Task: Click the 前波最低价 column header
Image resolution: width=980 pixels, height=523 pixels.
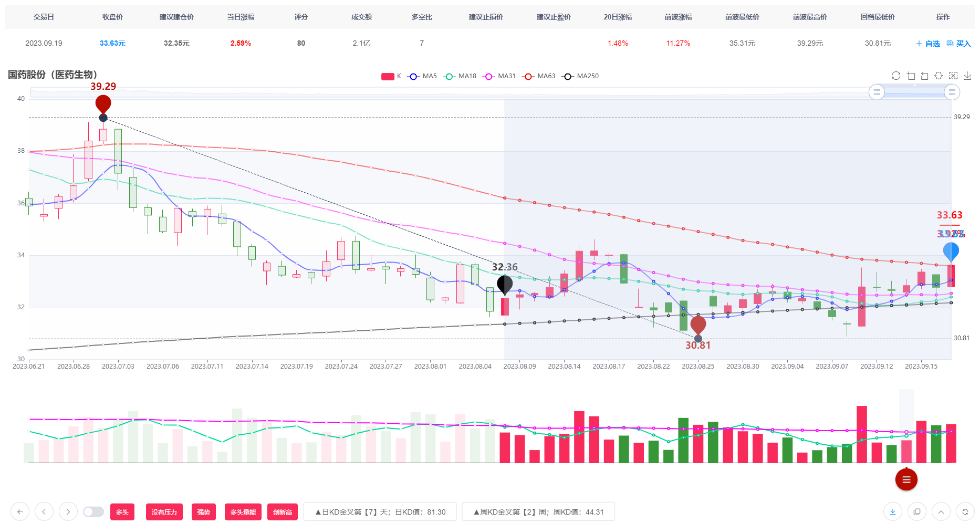Action: [742, 17]
